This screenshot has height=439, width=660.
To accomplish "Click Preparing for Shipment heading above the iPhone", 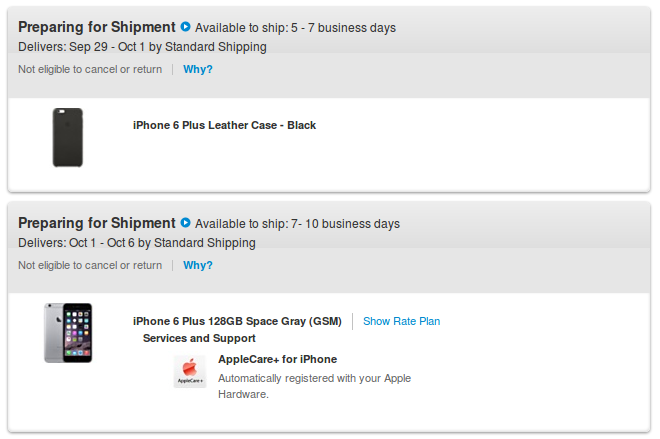I will pos(97,223).
